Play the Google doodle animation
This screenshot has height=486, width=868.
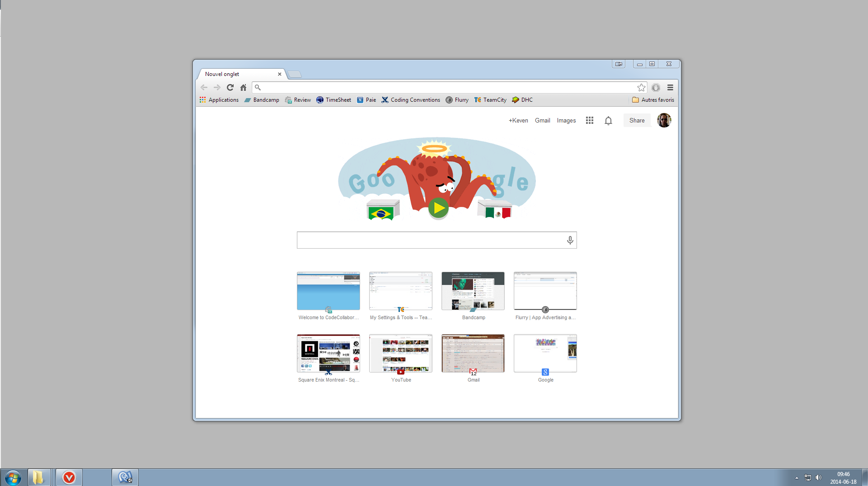[438, 208]
